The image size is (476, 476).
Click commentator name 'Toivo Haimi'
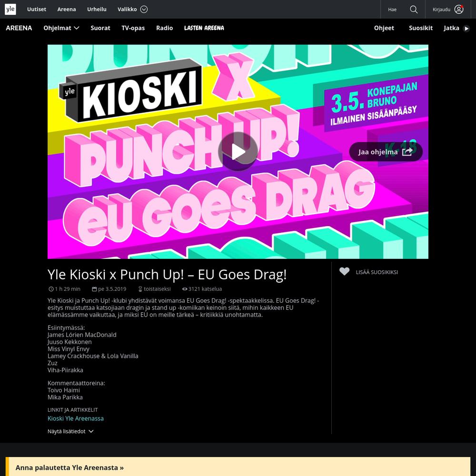64,390
